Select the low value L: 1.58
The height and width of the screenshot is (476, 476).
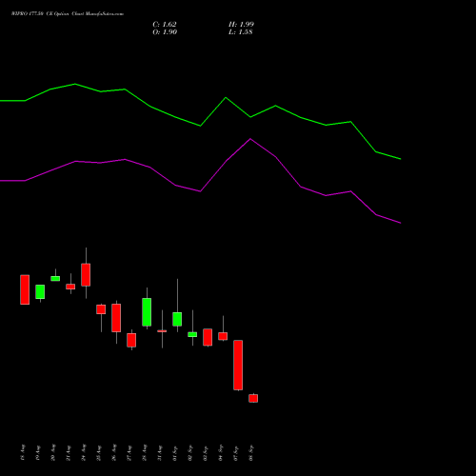(x=241, y=32)
